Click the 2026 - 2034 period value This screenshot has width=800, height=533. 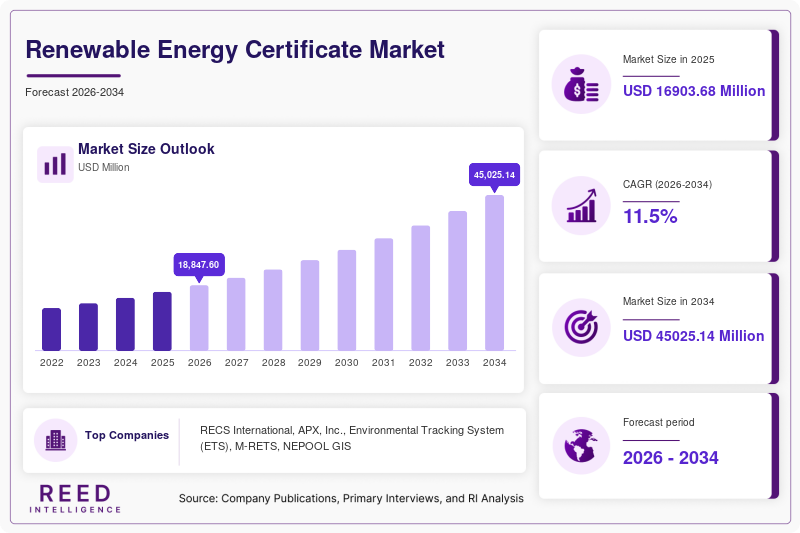[670, 458]
